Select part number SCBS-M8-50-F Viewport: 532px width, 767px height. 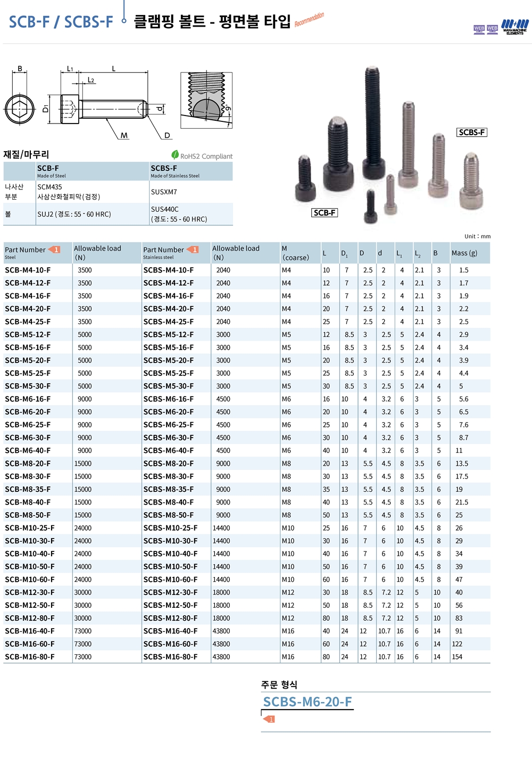(x=169, y=515)
